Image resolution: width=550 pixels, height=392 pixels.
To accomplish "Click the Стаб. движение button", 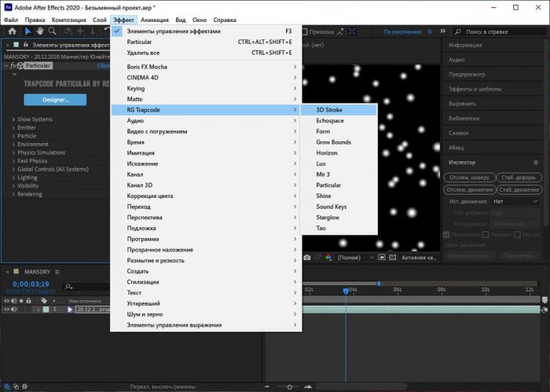I will click(x=519, y=189).
